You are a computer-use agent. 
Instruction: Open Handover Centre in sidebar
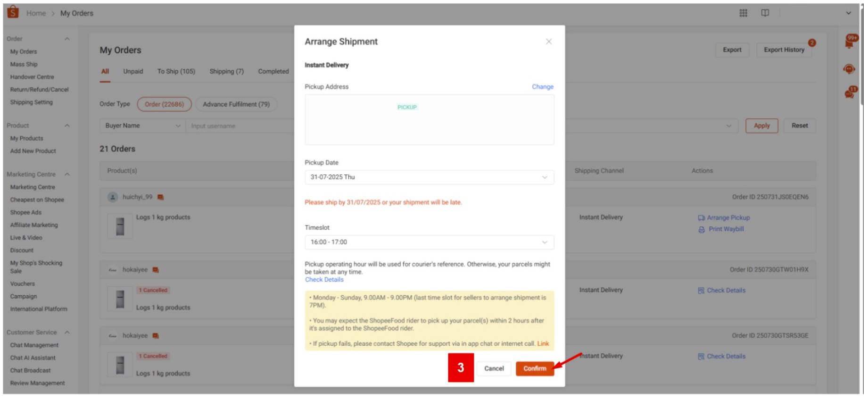pos(32,77)
